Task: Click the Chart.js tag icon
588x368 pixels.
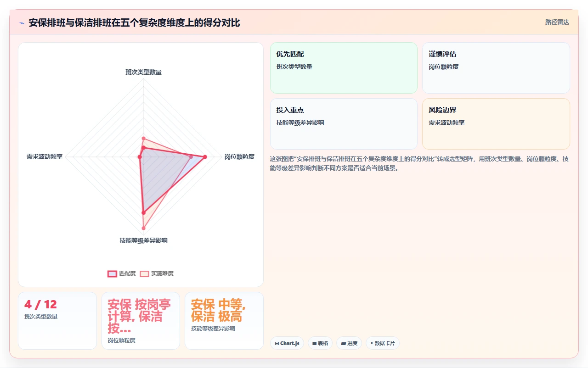Action: (x=277, y=343)
